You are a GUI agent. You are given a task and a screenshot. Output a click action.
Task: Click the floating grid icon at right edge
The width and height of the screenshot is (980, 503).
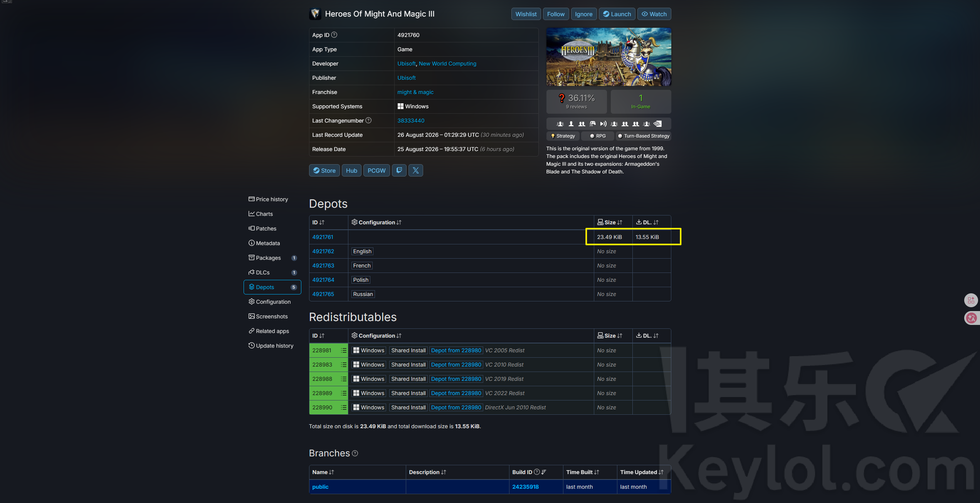971,300
